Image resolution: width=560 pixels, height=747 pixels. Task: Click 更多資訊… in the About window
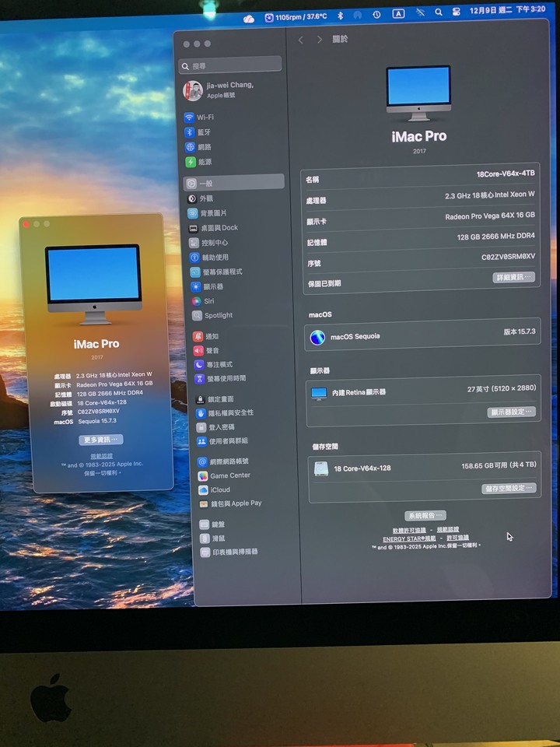(100, 440)
